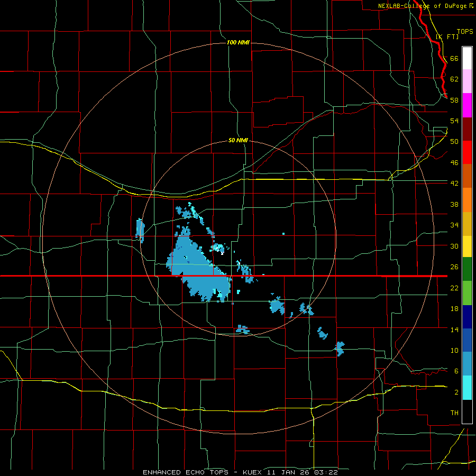Click the 66 scale value label
The image size is (476, 476).
click(454, 58)
